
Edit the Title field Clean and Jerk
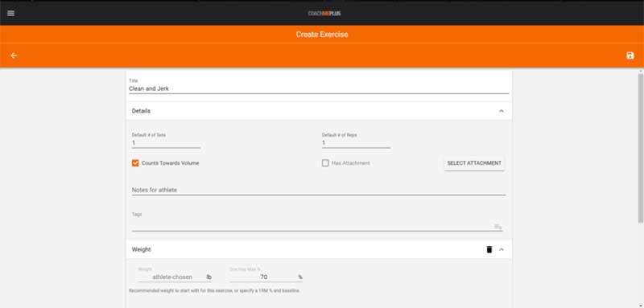click(x=318, y=88)
